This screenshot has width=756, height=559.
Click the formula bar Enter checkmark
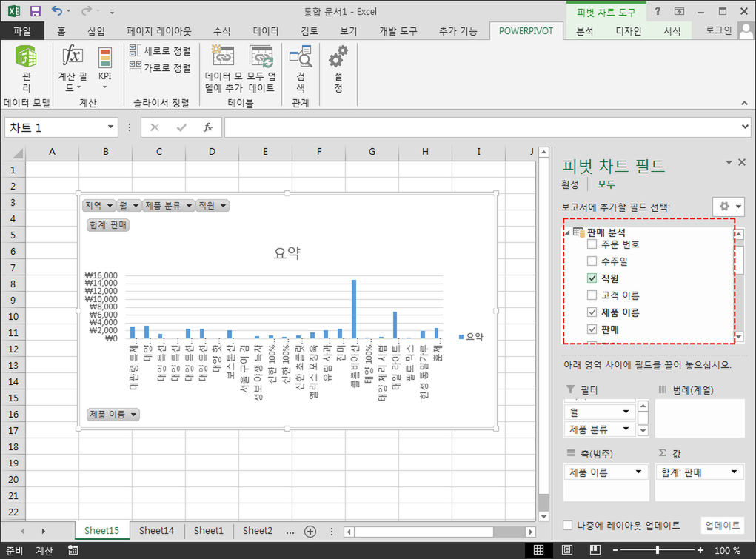[181, 127]
